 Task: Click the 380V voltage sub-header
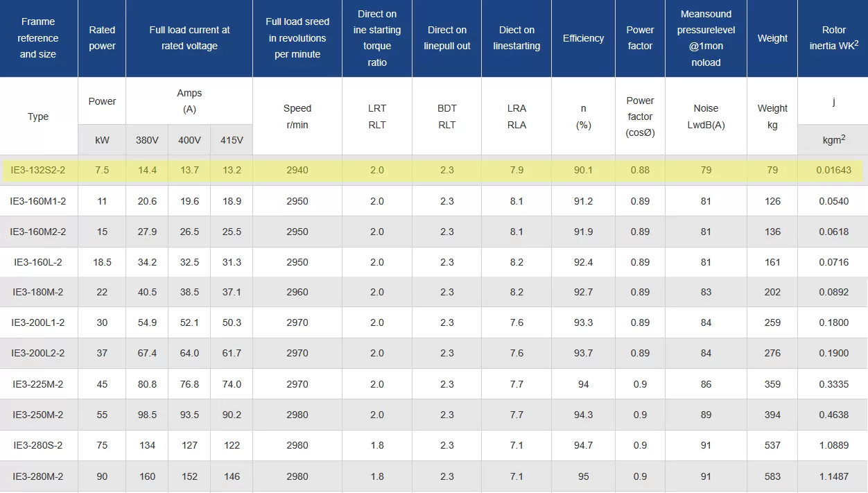pyautogui.click(x=147, y=140)
